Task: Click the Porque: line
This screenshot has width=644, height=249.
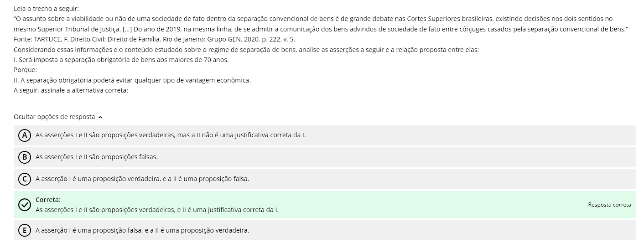Action: click(25, 70)
